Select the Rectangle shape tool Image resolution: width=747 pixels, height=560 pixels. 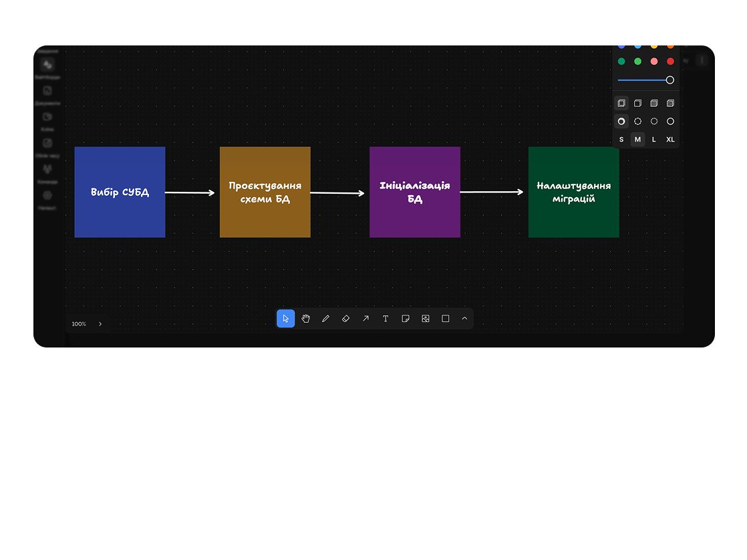(x=446, y=319)
